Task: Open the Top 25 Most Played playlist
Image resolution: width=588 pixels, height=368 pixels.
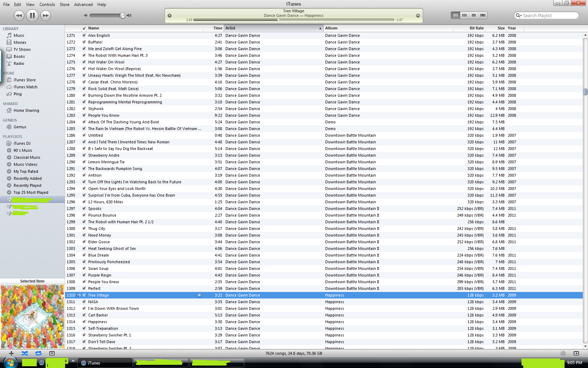Action: click(x=31, y=192)
